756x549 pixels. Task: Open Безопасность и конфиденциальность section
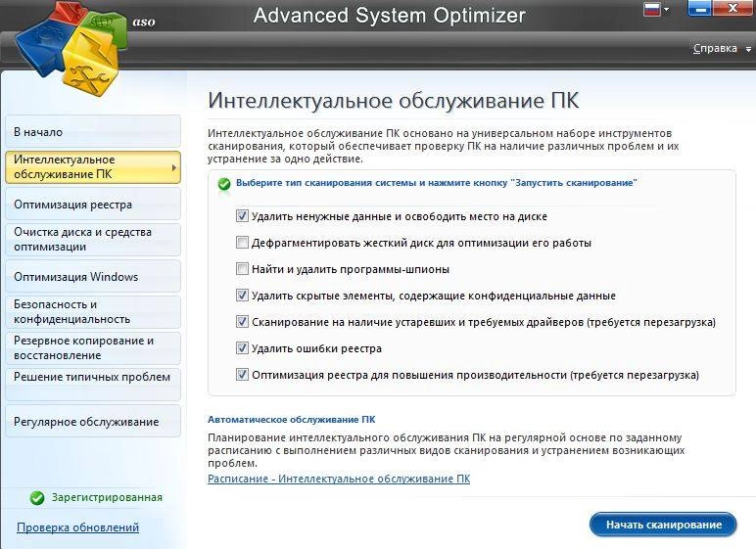(93, 312)
